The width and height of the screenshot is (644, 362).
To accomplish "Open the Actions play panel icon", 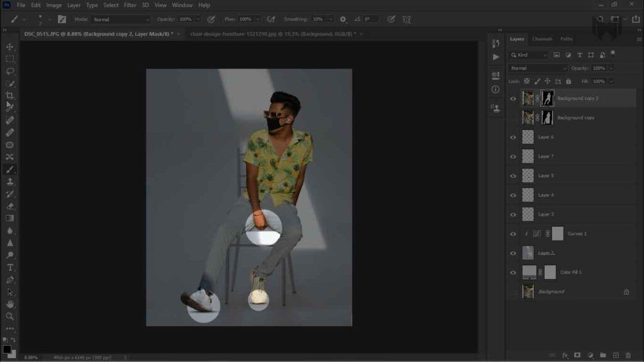I will click(496, 57).
